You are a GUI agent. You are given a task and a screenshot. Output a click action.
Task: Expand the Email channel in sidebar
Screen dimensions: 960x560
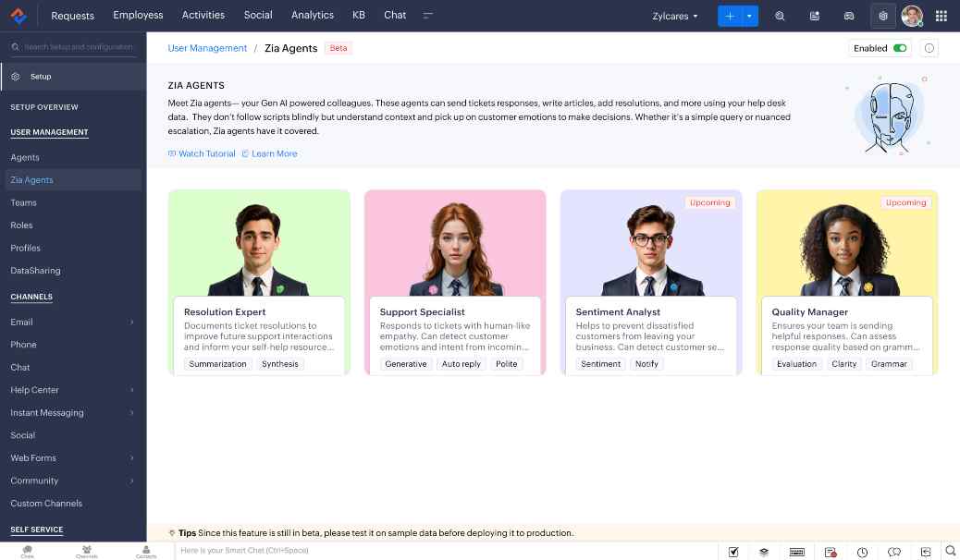pos(131,322)
